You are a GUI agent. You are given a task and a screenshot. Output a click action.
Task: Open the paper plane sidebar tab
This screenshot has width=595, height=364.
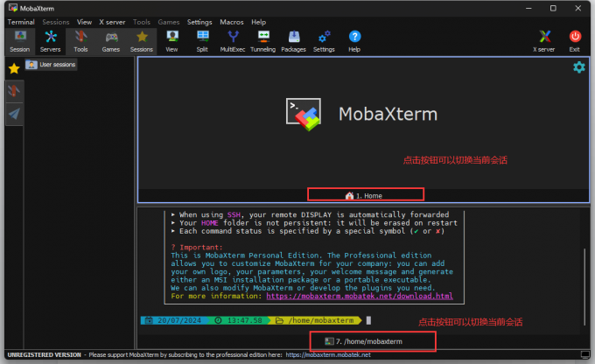coord(14,114)
